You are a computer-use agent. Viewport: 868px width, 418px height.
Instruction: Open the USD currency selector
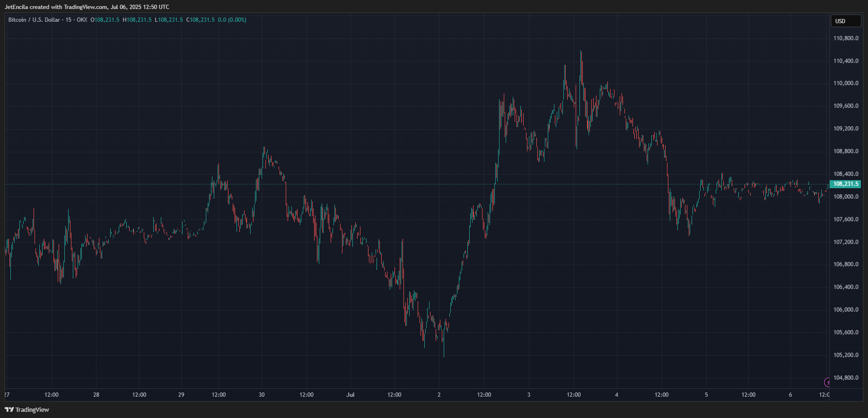(846, 21)
